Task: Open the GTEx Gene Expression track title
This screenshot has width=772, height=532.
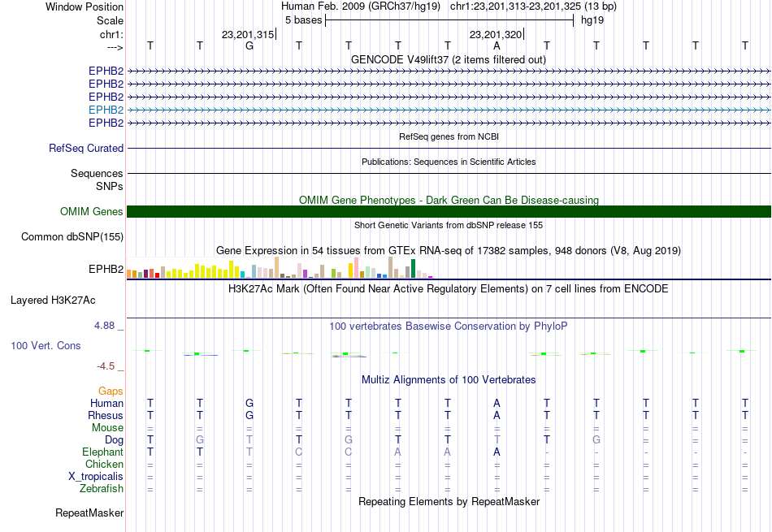Action: pos(449,250)
